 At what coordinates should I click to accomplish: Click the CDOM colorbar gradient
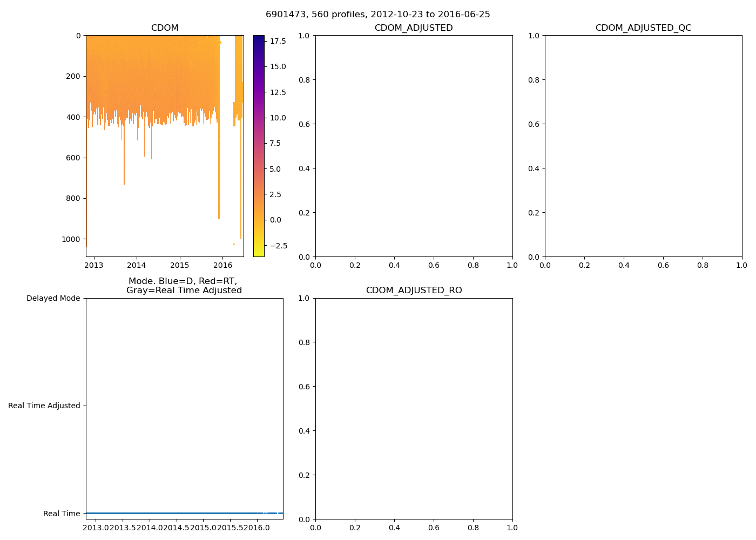(x=259, y=146)
